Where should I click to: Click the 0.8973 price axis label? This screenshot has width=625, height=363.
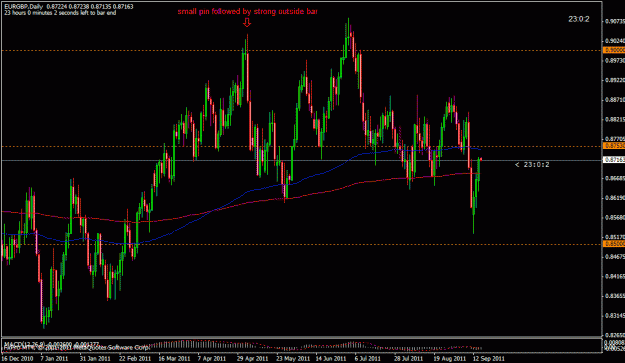[x=615, y=60]
